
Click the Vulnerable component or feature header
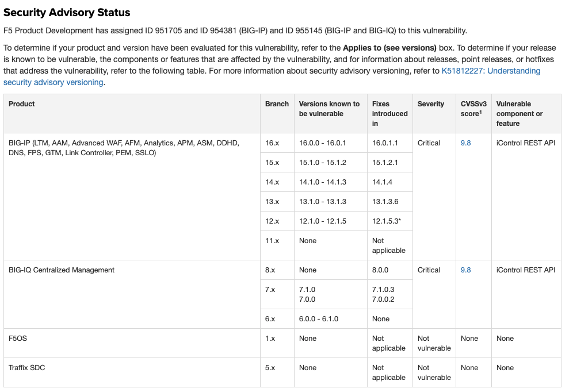click(x=519, y=113)
